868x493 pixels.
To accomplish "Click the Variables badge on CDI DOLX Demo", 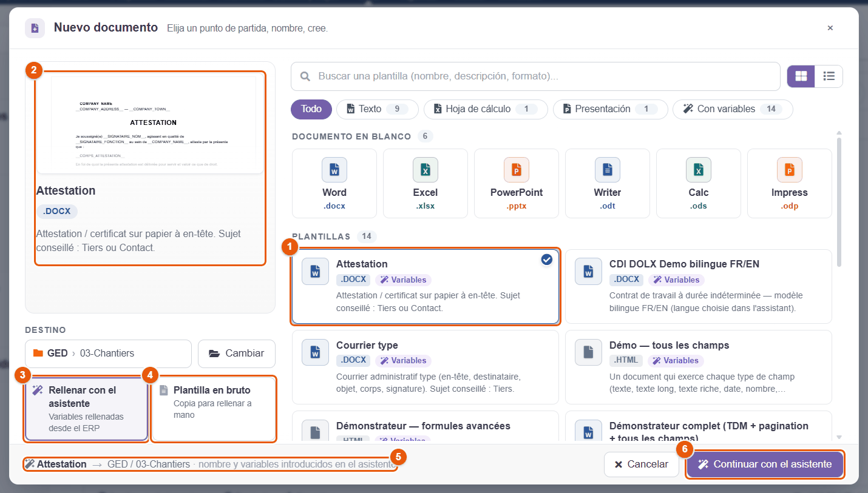I will pos(676,280).
